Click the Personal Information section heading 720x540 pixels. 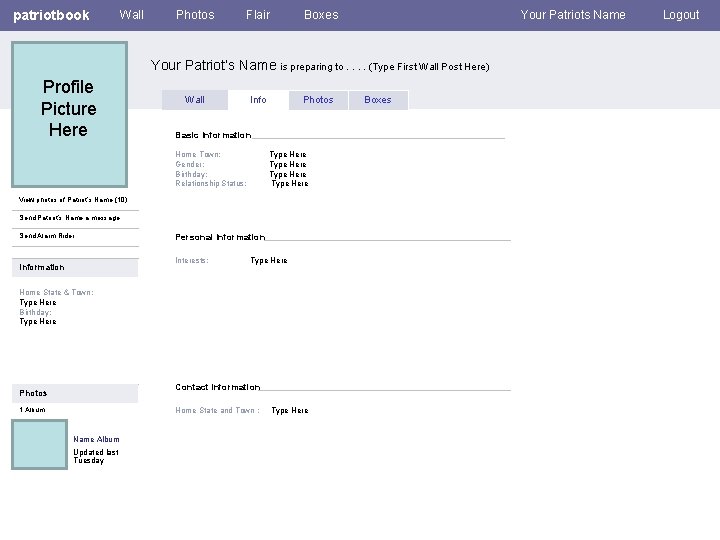[x=220, y=237]
